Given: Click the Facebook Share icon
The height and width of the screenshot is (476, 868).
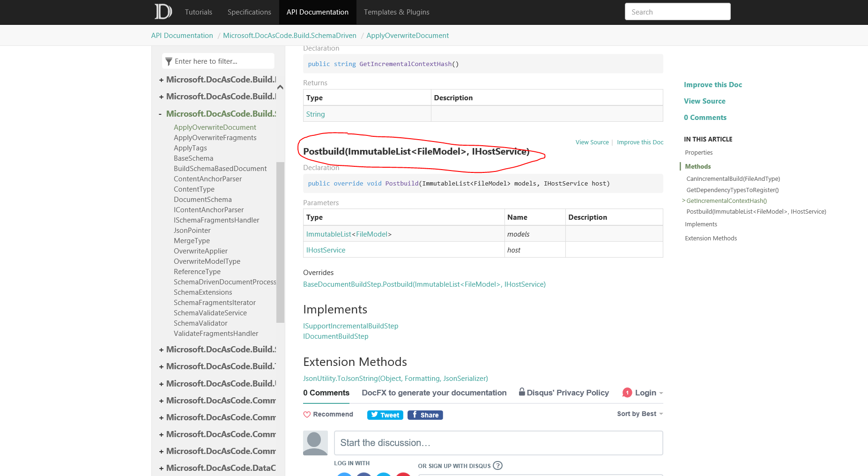Looking at the screenshot, I should pyautogui.click(x=415, y=415).
